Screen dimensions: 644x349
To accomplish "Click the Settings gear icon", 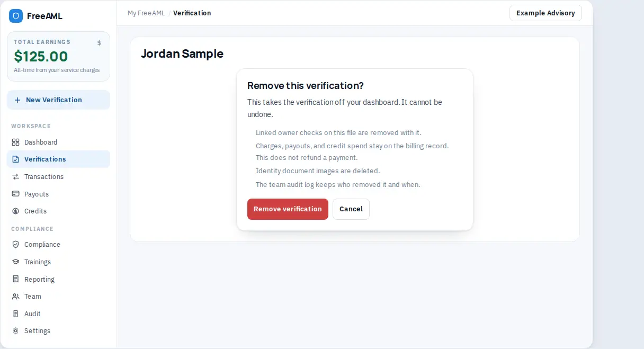I will [16, 331].
